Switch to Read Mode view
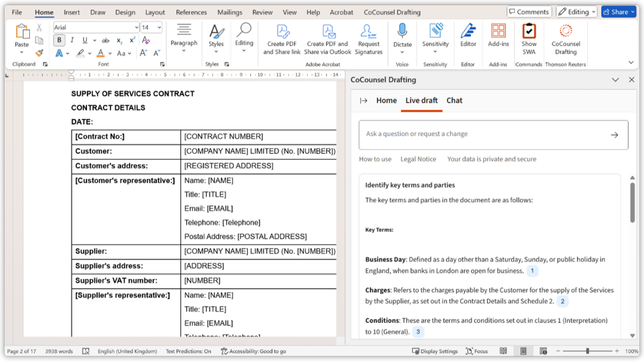Screen dimensions: 644x362 [503, 351]
